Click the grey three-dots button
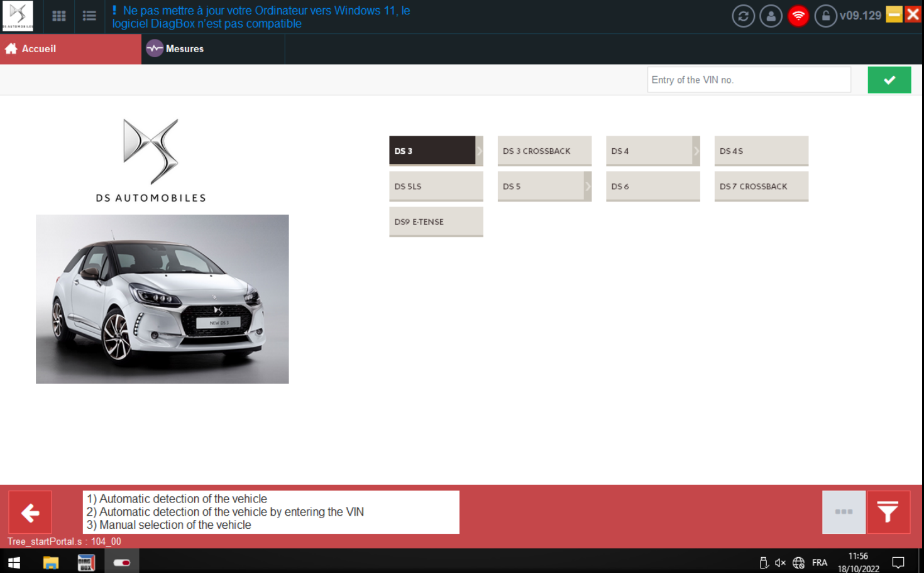Image resolution: width=924 pixels, height=576 pixels. pyautogui.click(x=844, y=512)
